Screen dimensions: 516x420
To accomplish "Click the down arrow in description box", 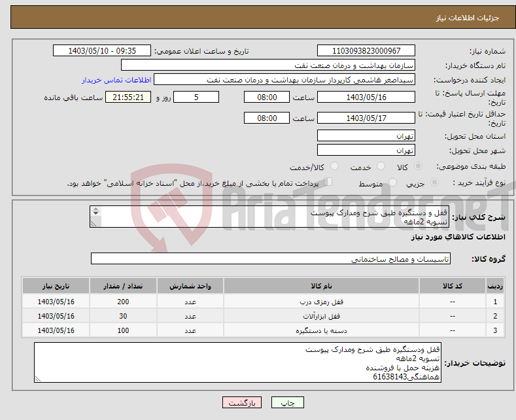I will coord(95,213).
